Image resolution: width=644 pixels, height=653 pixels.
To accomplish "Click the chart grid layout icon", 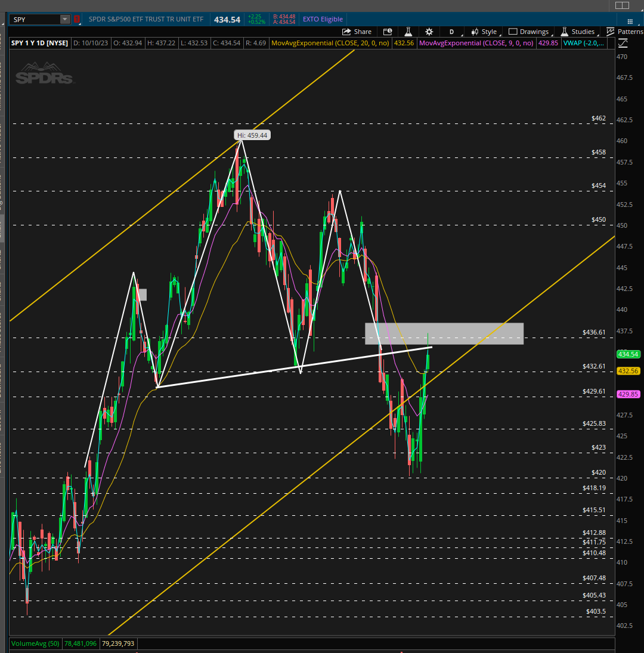I will pyautogui.click(x=630, y=21).
